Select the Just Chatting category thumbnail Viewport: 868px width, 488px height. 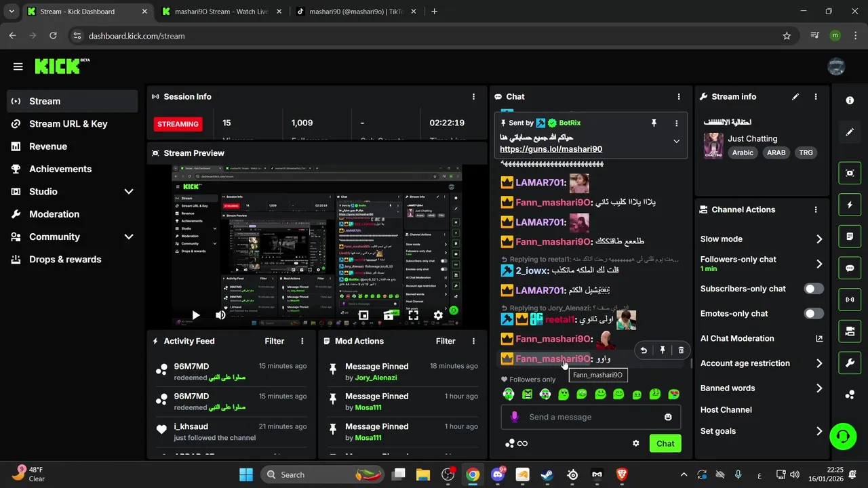(x=713, y=146)
